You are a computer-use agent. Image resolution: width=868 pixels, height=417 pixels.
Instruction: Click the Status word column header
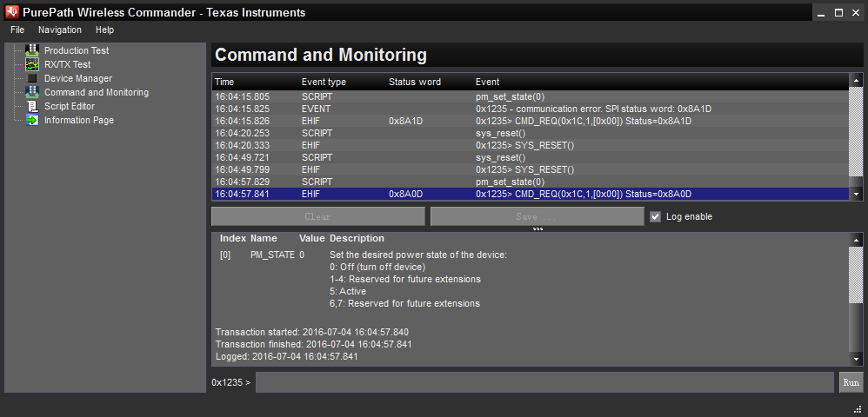pyautogui.click(x=415, y=82)
